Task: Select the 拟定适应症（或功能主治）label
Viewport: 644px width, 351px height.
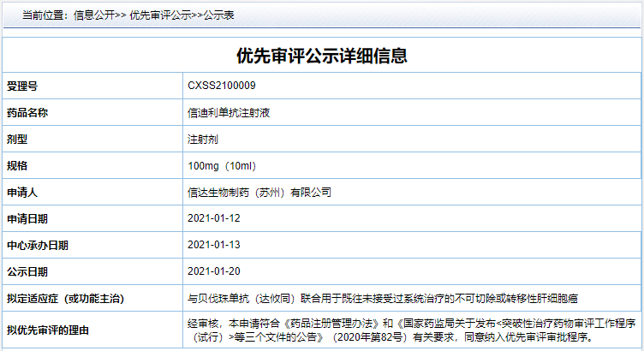Action: [66, 299]
